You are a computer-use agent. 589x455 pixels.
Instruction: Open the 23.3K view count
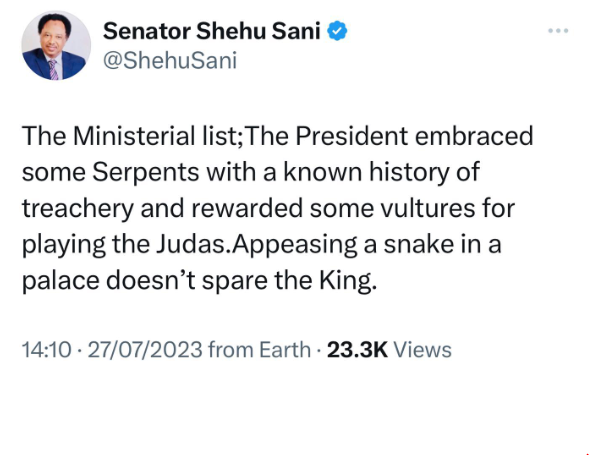point(357,350)
